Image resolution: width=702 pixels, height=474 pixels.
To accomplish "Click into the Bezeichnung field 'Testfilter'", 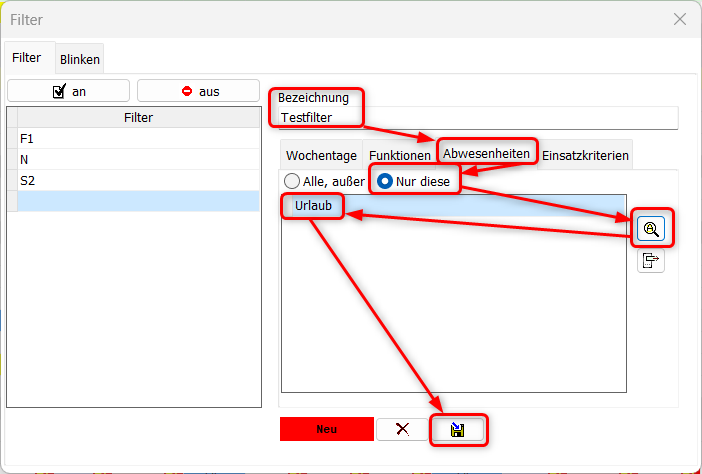I will [x=478, y=118].
